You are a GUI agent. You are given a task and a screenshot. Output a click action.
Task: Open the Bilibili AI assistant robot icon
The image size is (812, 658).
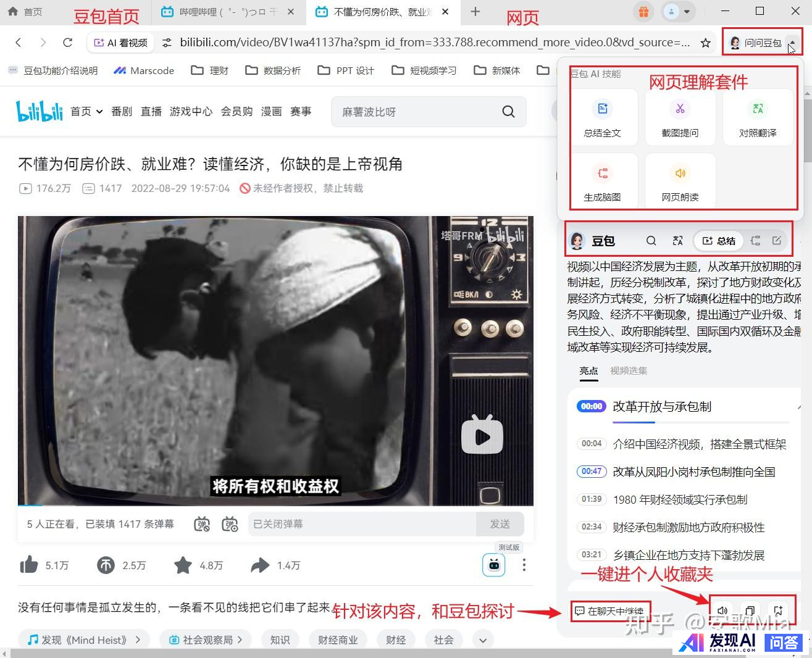494,565
